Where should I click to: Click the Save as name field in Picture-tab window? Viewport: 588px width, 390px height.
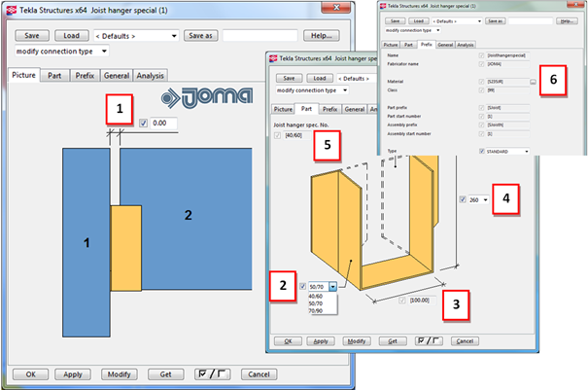[259, 36]
